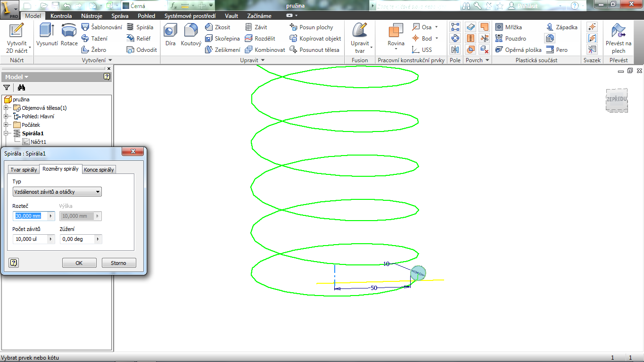Choose the Kombinovat combine tool
644x362 pixels.
pyautogui.click(x=265, y=50)
